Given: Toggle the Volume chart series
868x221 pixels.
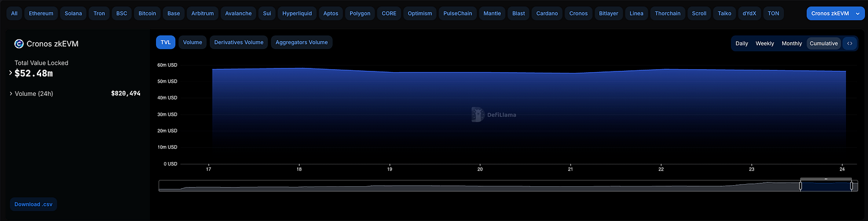Looking at the screenshot, I should pyautogui.click(x=193, y=42).
